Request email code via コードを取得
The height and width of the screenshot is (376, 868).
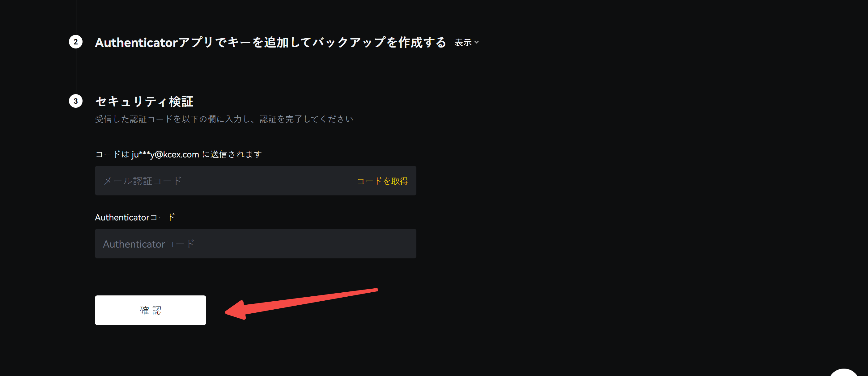point(382,181)
